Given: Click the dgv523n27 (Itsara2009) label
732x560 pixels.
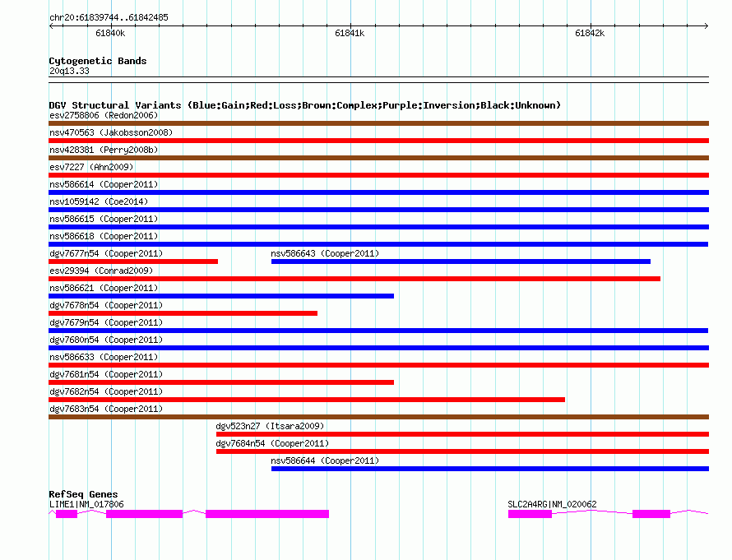Looking at the screenshot, I should pos(270,426).
